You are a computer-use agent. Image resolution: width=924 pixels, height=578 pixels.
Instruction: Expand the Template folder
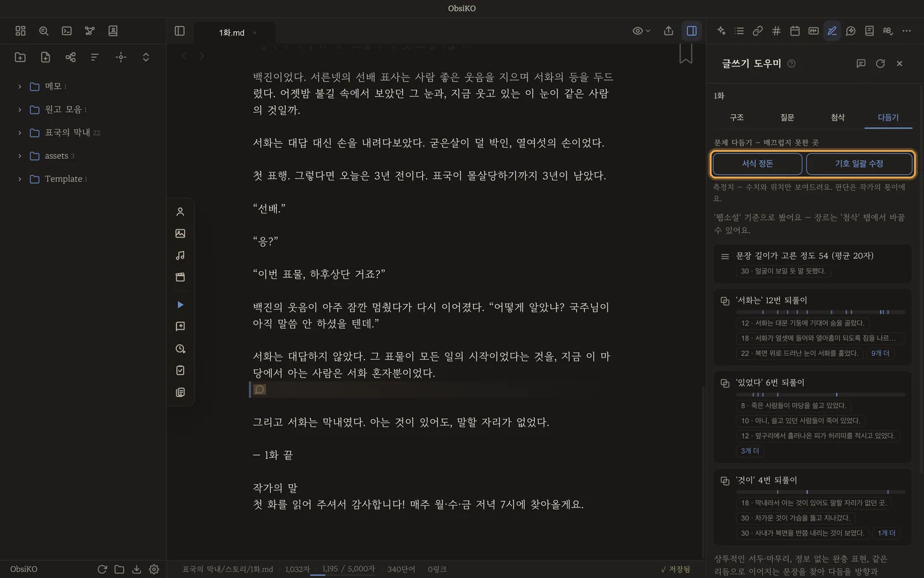(20, 179)
